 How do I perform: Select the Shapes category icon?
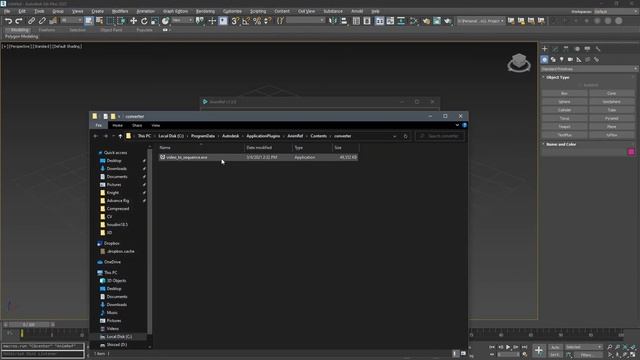click(x=553, y=60)
